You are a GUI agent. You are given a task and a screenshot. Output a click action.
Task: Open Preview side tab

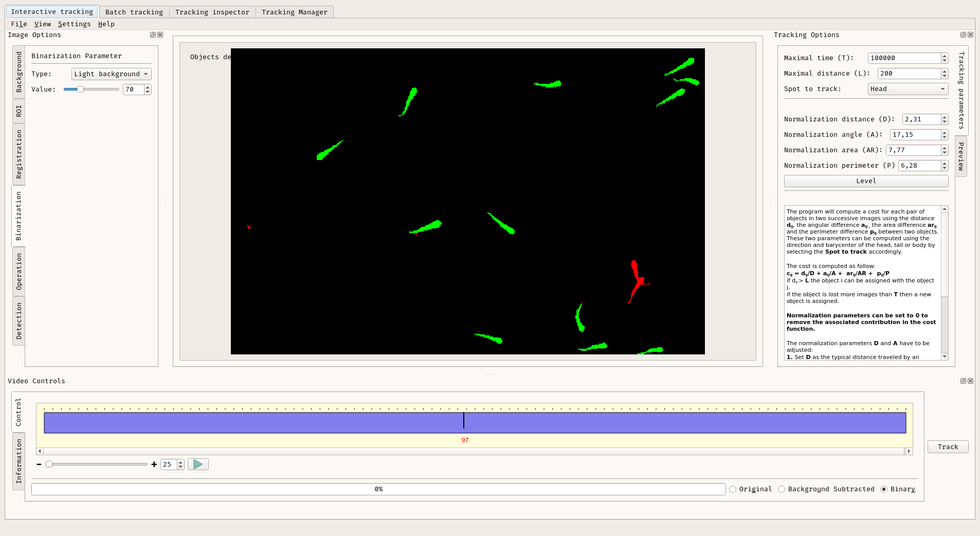point(961,156)
